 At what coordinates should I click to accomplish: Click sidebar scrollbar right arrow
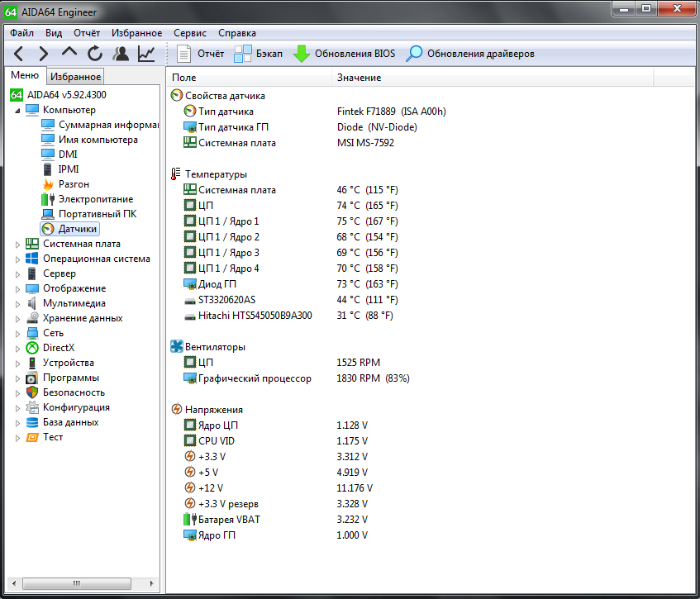click(152, 583)
